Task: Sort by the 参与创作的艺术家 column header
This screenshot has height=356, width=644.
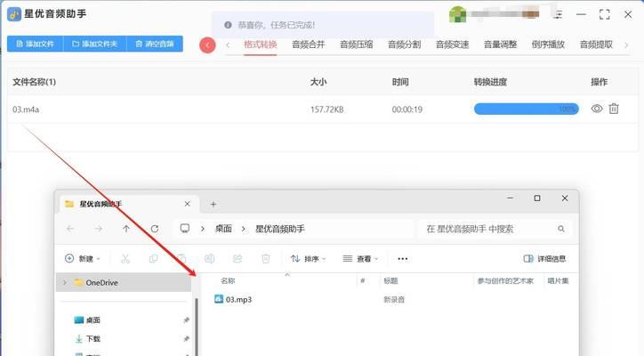Action: pos(505,280)
